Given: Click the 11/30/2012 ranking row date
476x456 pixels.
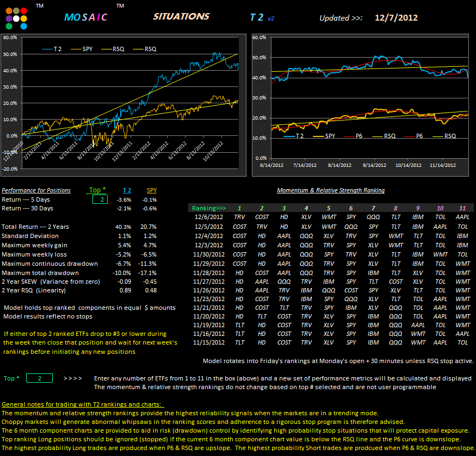Looking at the screenshot, I should point(209,254).
